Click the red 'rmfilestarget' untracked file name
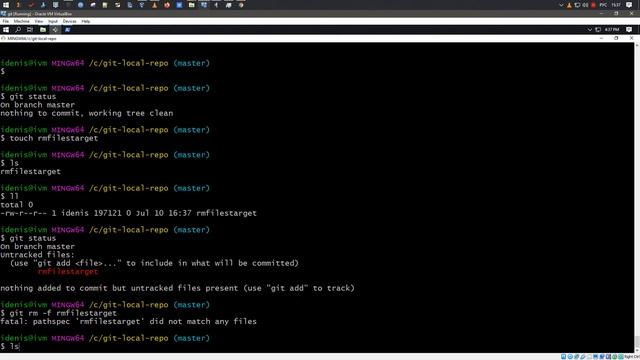640x360 pixels. tap(68, 272)
